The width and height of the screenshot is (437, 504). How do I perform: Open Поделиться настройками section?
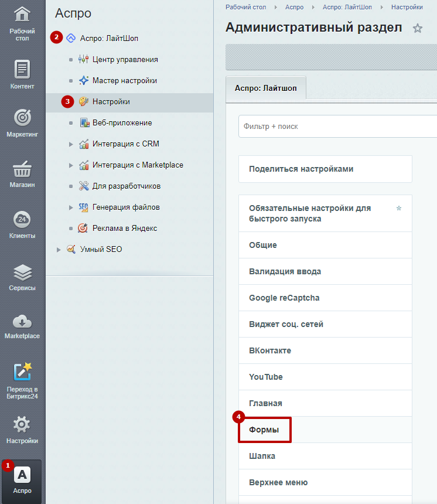(325, 169)
